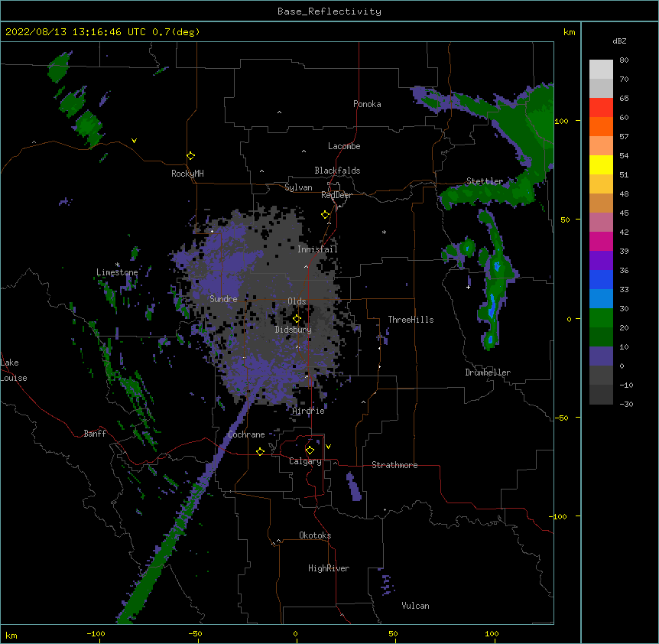This screenshot has width=659, height=644.
Task: Click the Ponoka city label
Action: [367, 104]
